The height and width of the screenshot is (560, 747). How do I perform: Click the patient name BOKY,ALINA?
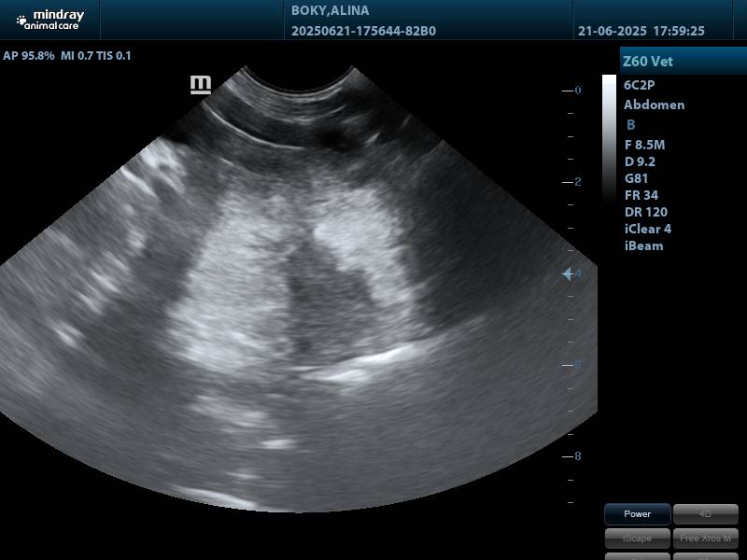[x=330, y=11]
